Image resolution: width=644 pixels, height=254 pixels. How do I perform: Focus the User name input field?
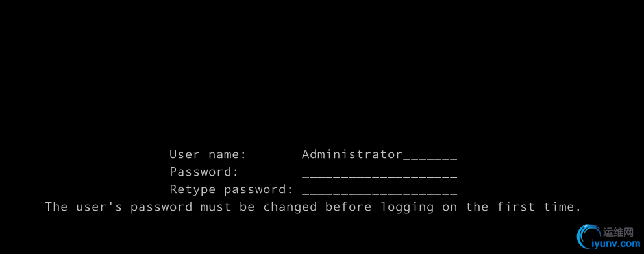coord(380,155)
